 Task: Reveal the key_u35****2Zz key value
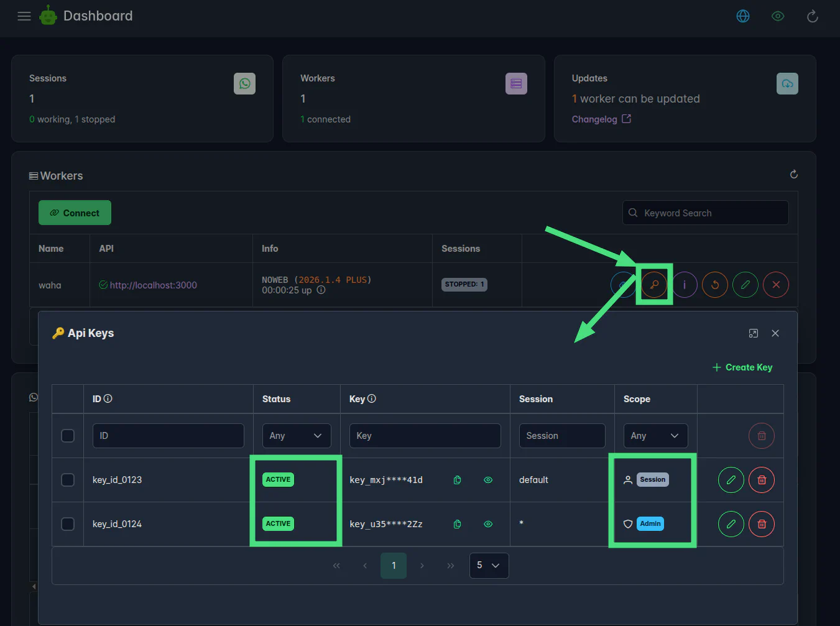(488, 524)
